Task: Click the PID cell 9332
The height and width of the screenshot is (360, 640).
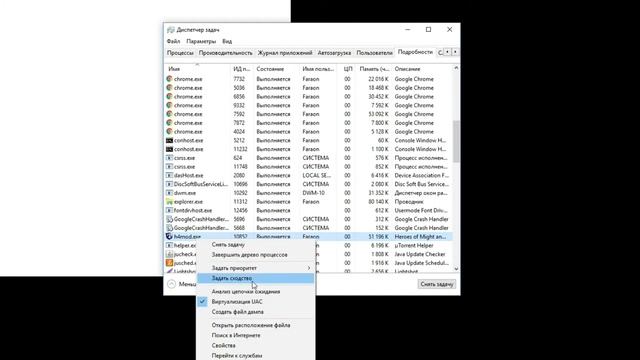Action: (239, 105)
